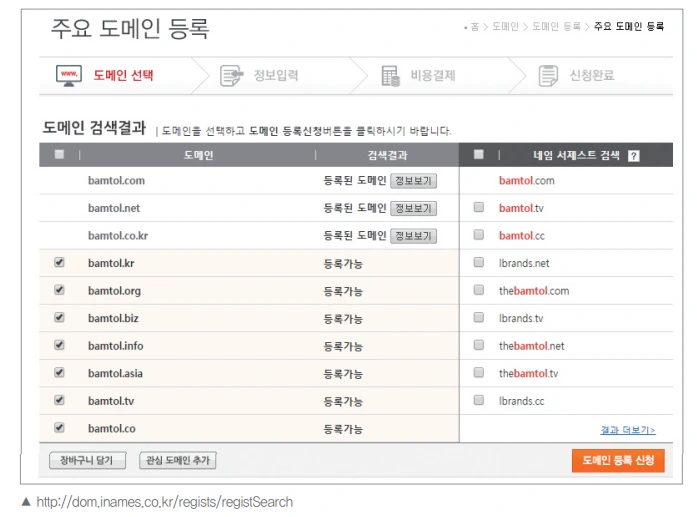
Task: Click the thebamtol.net suggestion text
Action: [x=531, y=346]
